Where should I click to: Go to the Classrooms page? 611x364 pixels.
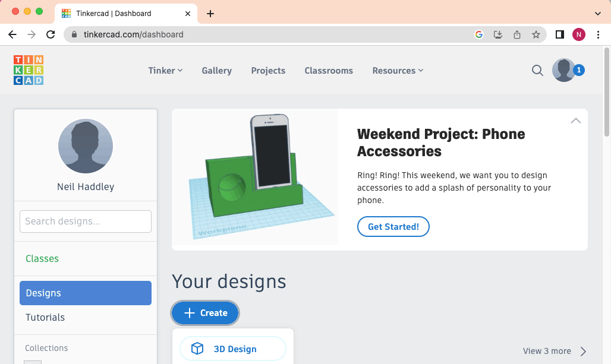pyautogui.click(x=329, y=71)
